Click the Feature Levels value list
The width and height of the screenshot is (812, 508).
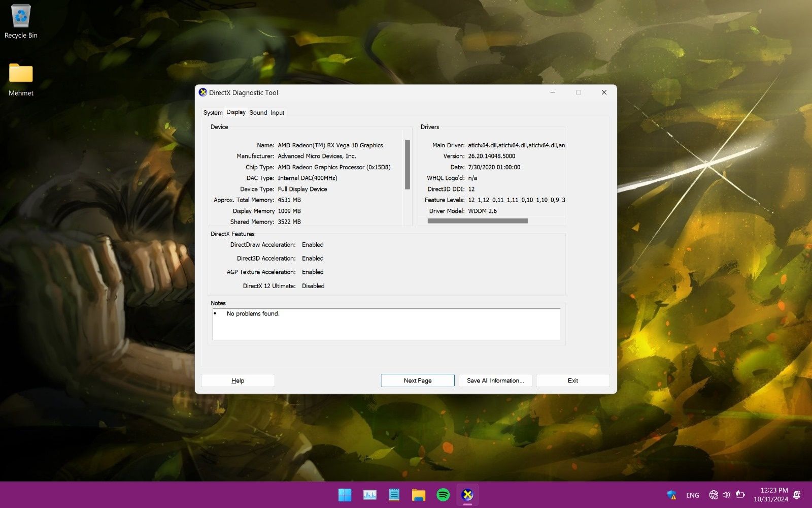coord(516,200)
